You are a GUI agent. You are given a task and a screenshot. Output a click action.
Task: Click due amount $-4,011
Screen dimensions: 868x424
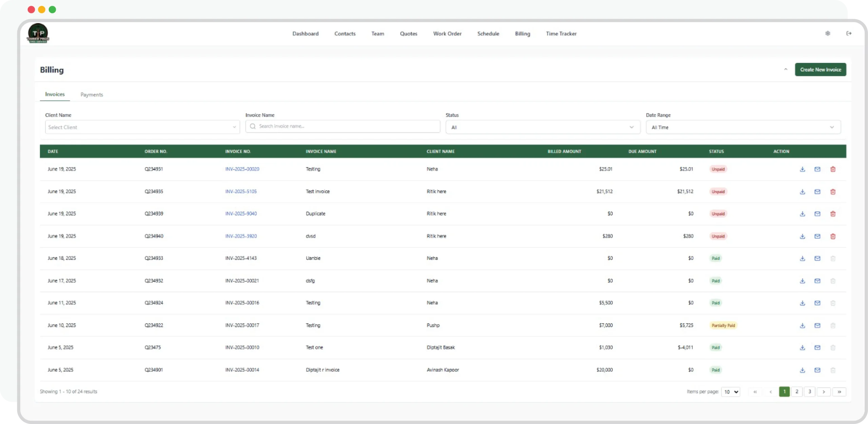click(x=685, y=347)
